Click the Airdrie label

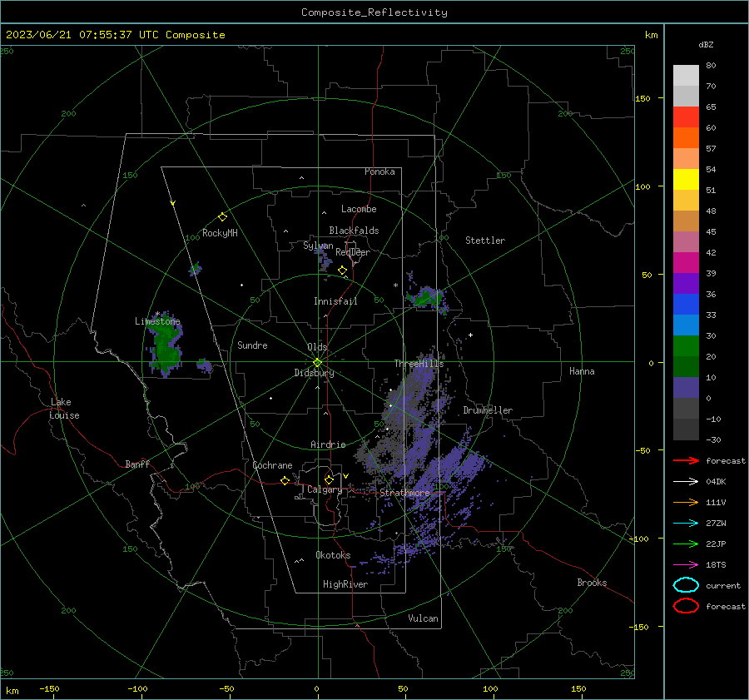[x=328, y=444]
